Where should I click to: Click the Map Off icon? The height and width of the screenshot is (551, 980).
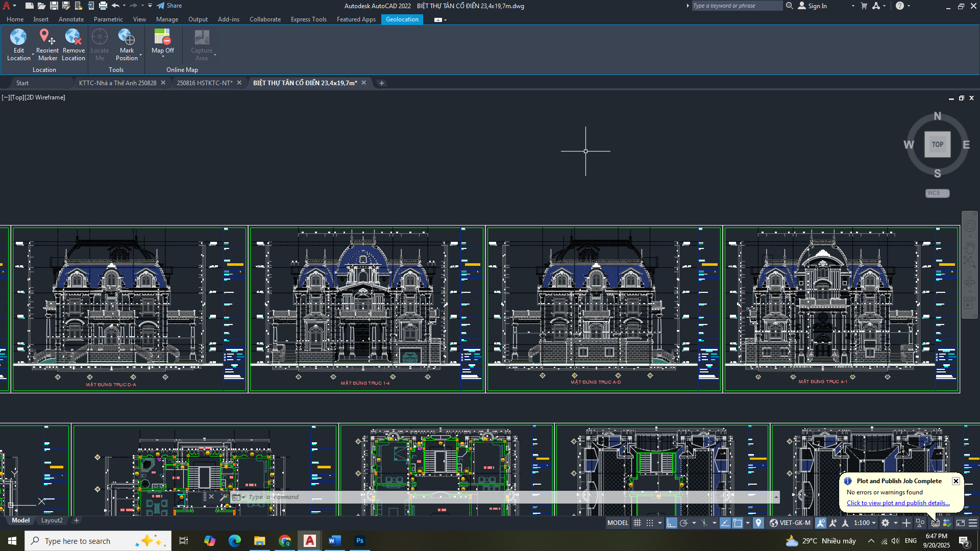pos(162,37)
